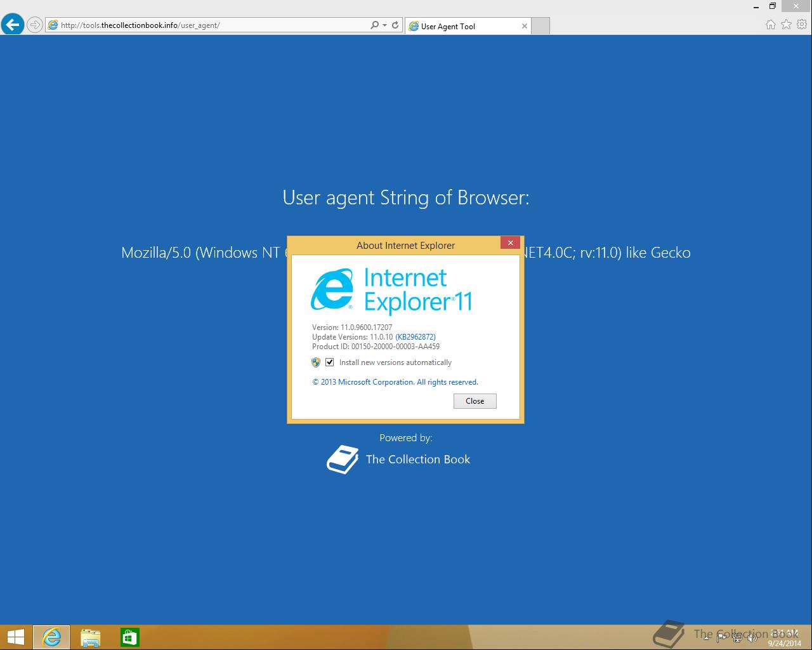Click the search magnifier in address bar

pyautogui.click(x=375, y=25)
